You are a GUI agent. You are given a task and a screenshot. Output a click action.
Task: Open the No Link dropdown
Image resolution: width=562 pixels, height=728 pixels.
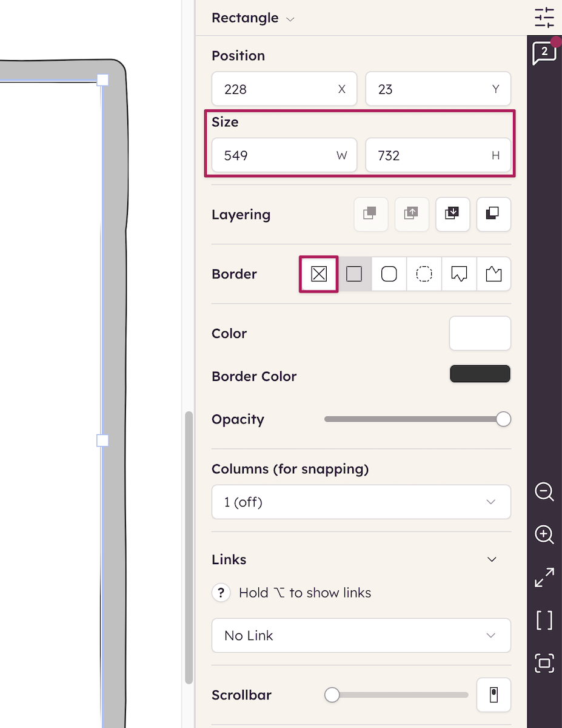coord(361,636)
